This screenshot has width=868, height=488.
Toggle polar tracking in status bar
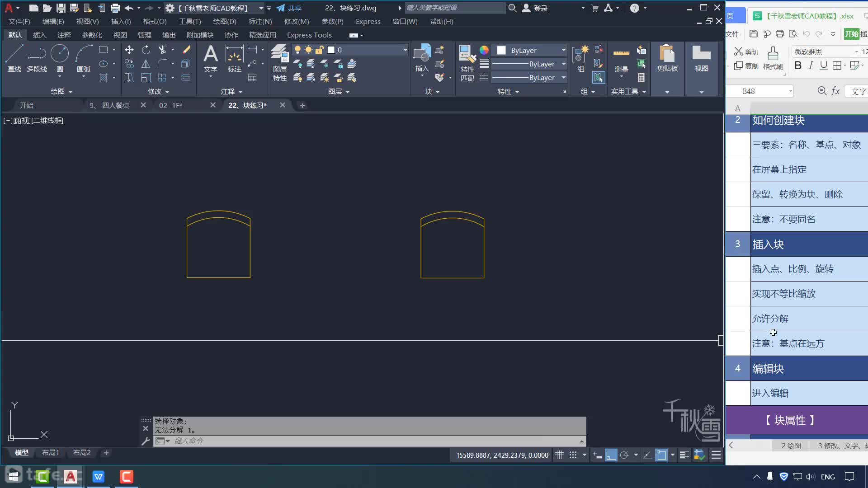(624, 455)
